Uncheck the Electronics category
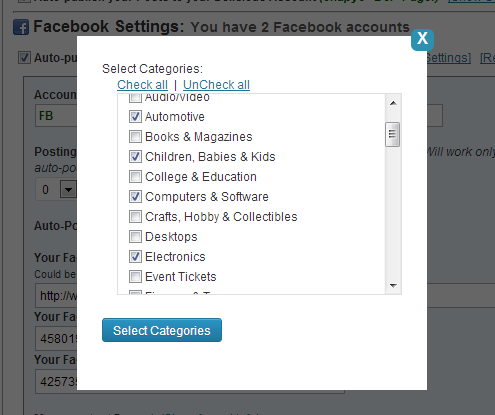This screenshot has height=415, width=495. 135,257
